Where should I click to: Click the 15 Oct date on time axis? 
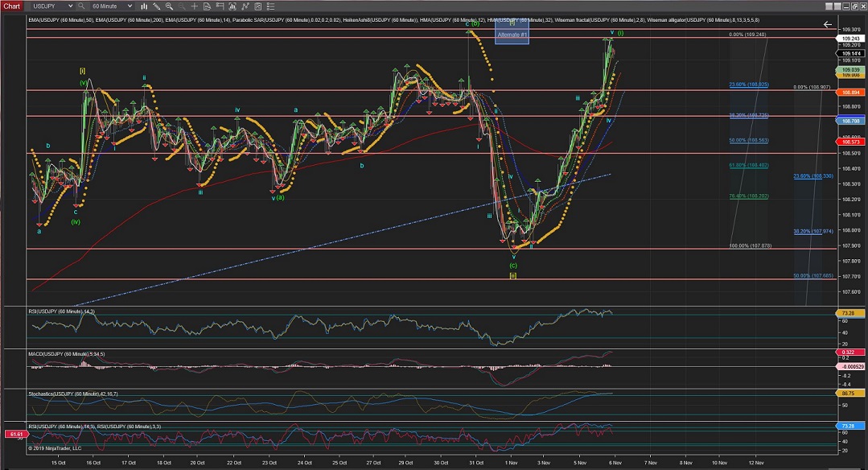pyautogui.click(x=58, y=463)
